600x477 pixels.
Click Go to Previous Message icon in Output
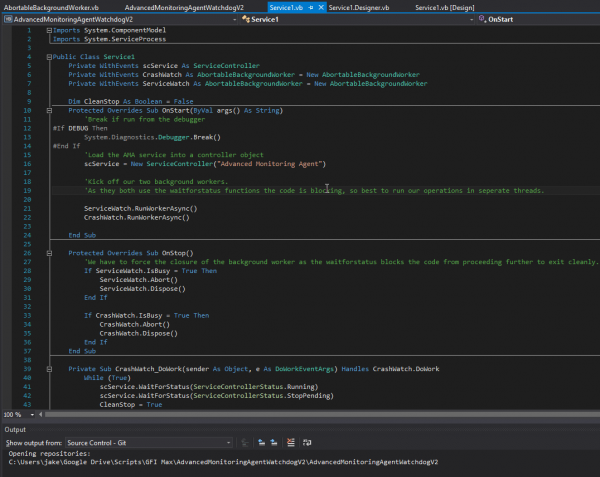click(260, 441)
